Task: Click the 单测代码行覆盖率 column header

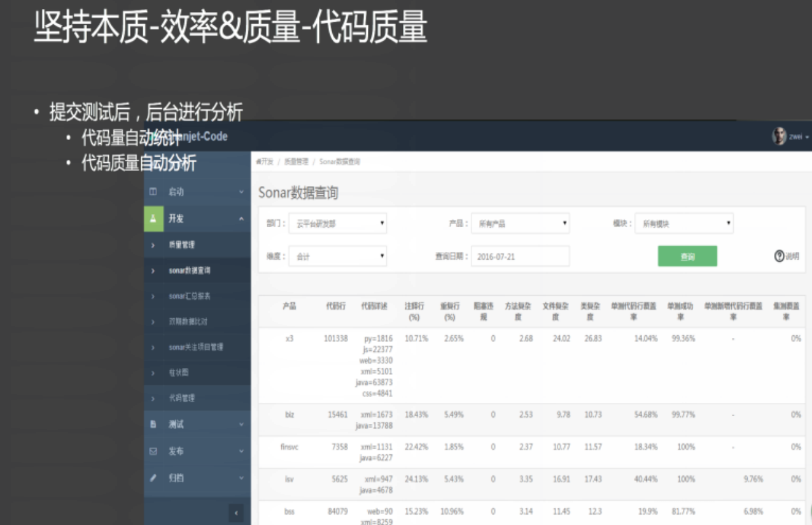Action: [x=634, y=311]
